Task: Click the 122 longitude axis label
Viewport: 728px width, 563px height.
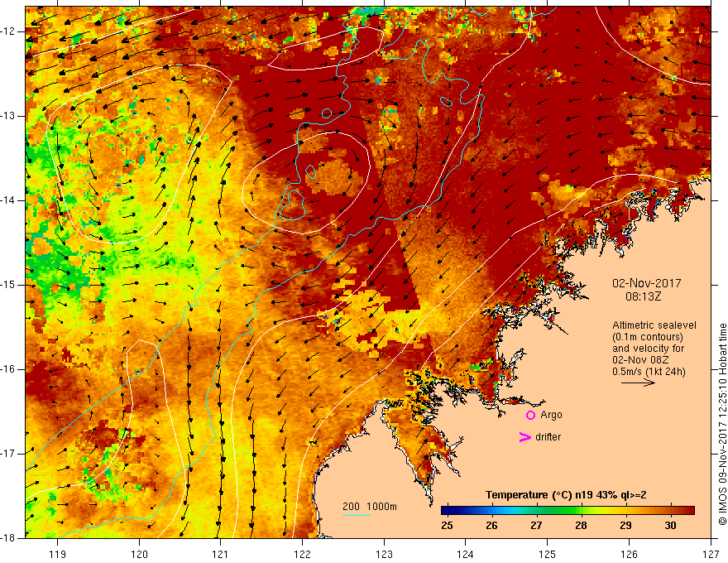Action: pos(302,554)
